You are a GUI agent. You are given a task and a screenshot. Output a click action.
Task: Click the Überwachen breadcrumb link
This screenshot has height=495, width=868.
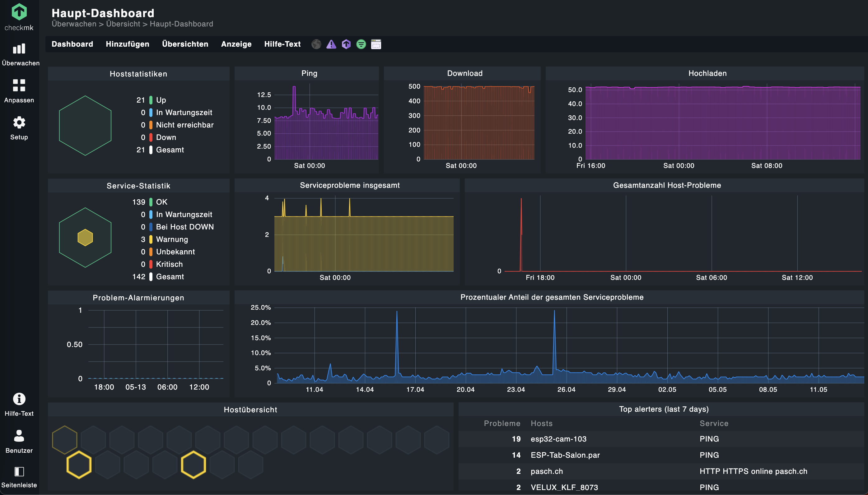74,24
